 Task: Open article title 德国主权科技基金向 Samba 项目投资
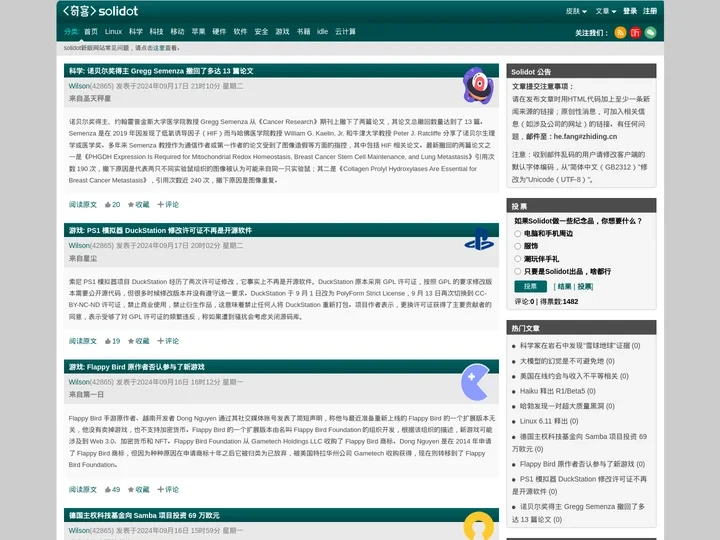coord(144,515)
